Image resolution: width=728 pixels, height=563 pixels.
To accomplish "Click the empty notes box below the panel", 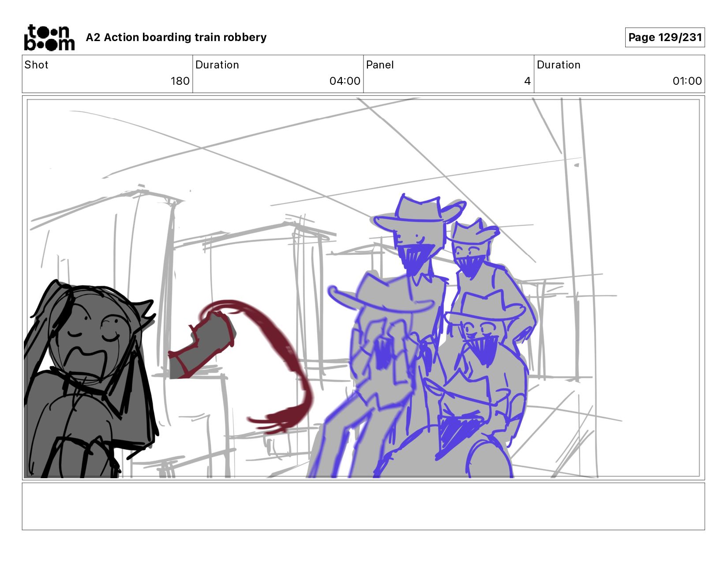I will tap(364, 506).
